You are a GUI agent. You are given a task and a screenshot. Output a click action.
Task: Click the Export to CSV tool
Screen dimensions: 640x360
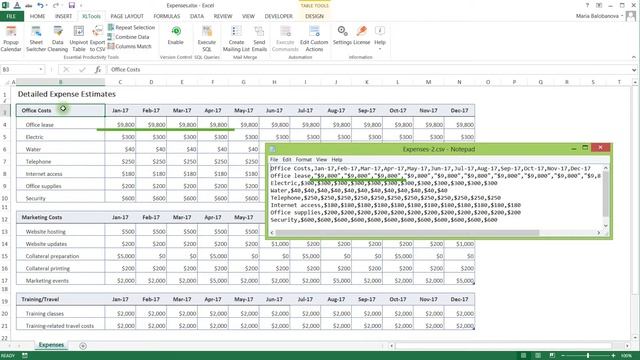click(98, 39)
